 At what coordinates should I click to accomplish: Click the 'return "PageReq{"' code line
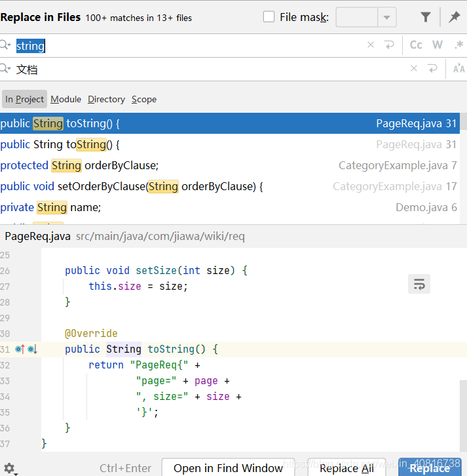144,365
